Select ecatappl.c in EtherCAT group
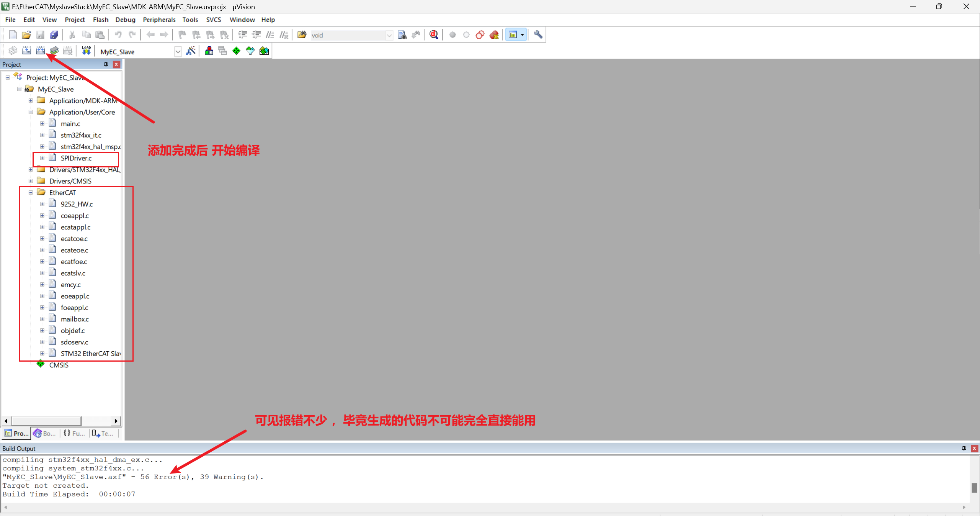980x516 pixels. (x=75, y=227)
